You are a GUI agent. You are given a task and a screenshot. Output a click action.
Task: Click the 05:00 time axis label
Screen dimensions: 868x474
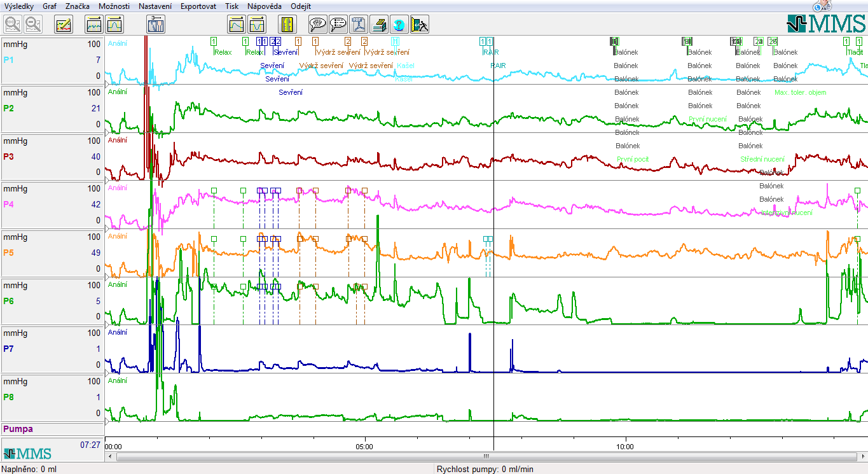point(365,447)
